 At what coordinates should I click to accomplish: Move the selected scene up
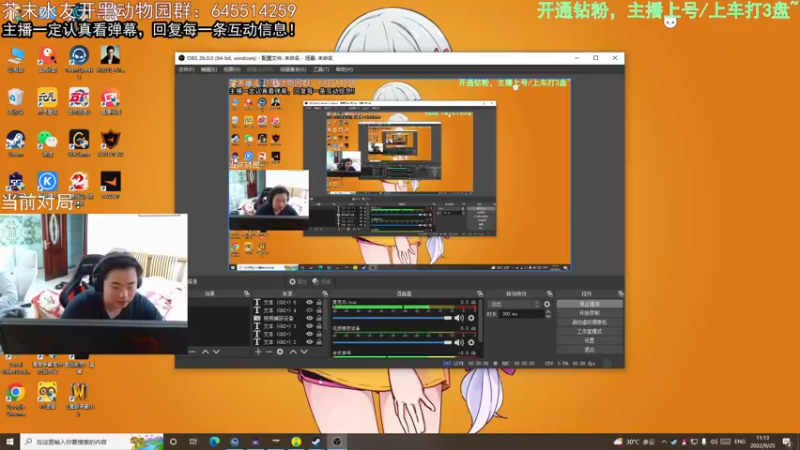[205, 352]
